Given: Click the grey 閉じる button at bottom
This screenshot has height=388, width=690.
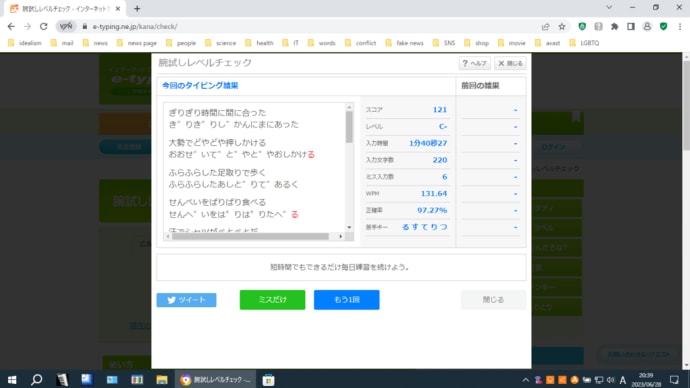Looking at the screenshot, I should tap(493, 300).
